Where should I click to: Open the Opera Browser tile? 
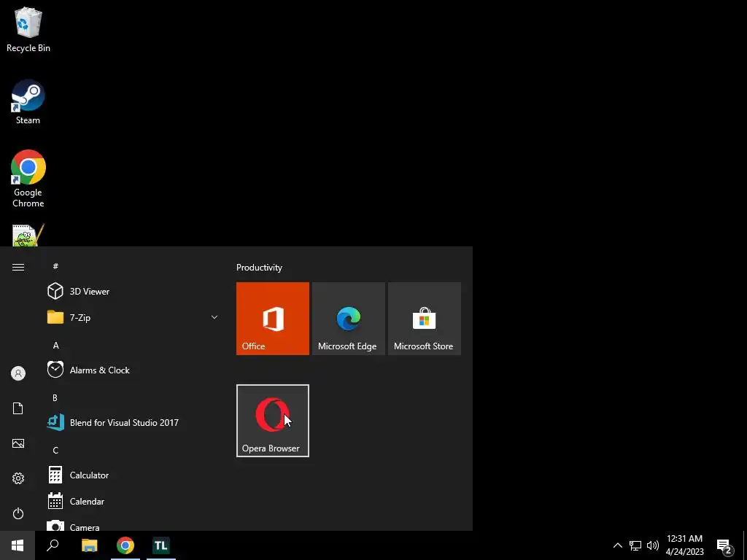273,421
